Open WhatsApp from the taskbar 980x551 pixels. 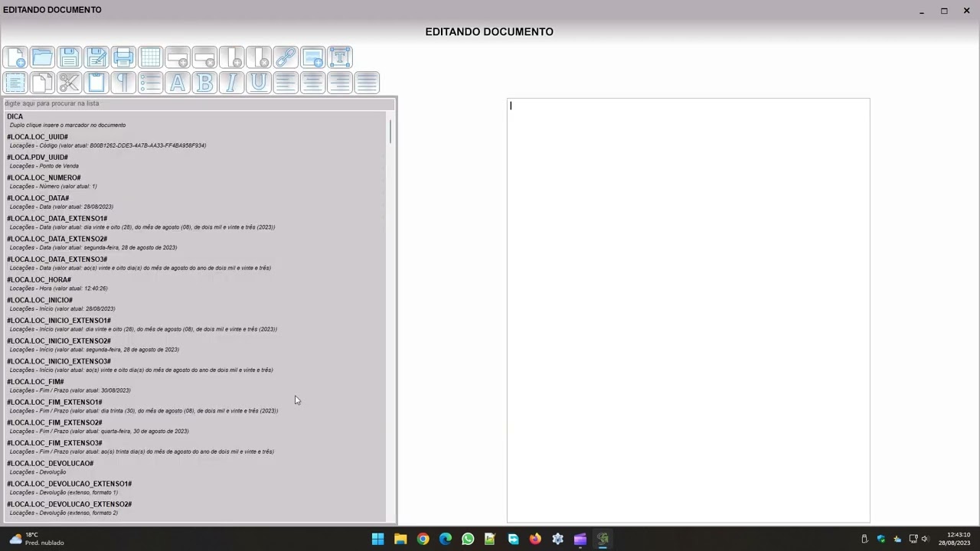[468, 539]
